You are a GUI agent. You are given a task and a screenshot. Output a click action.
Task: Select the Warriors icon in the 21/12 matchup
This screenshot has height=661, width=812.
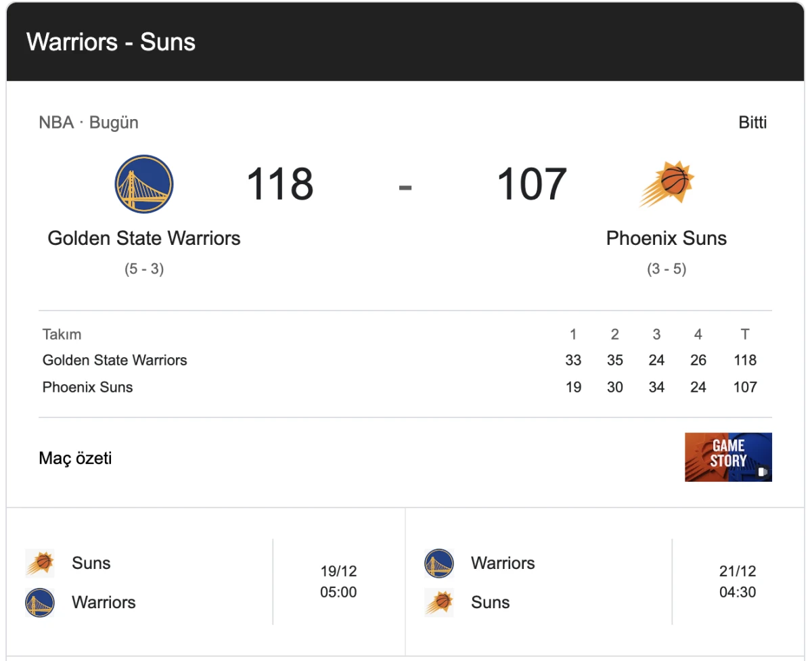438,562
